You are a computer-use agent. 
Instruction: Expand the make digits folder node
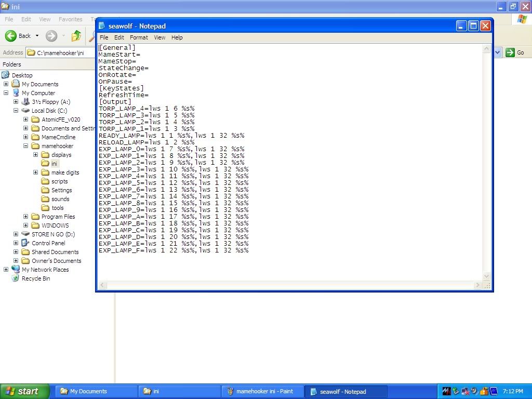click(36, 172)
